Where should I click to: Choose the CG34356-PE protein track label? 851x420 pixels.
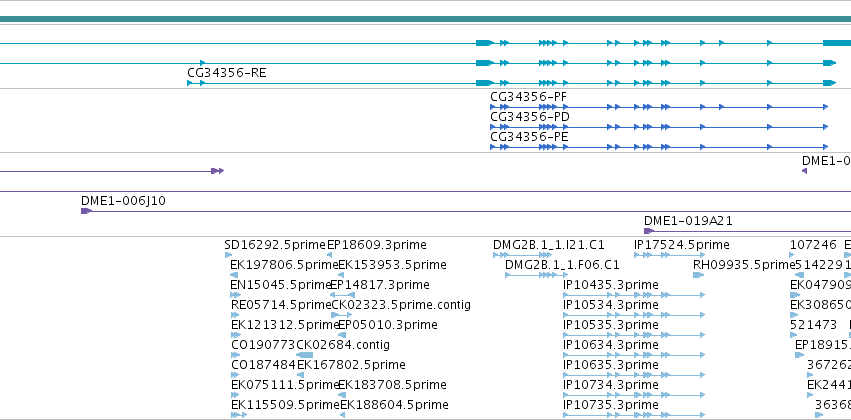(x=529, y=137)
